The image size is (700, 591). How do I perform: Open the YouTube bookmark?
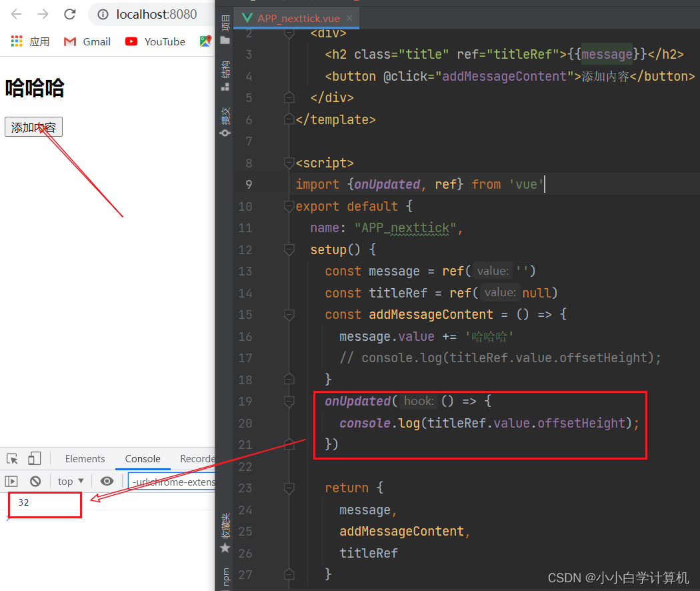(x=155, y=41)
